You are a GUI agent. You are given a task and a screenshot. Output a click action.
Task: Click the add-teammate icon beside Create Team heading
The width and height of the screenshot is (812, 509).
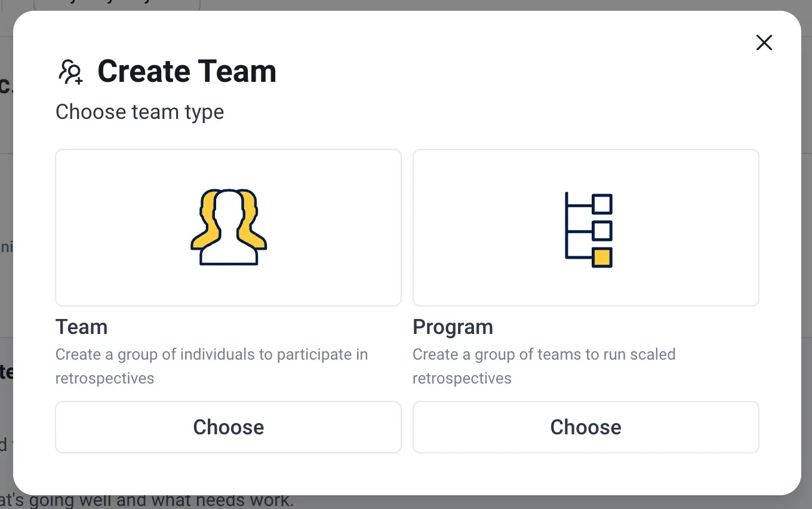click(x=70, y=71)
